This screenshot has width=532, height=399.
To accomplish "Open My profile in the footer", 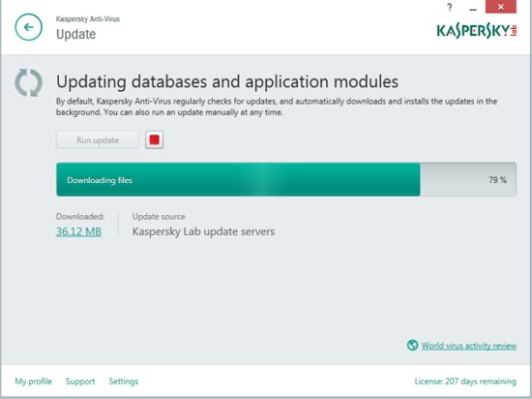I will [x=33, y=382].
